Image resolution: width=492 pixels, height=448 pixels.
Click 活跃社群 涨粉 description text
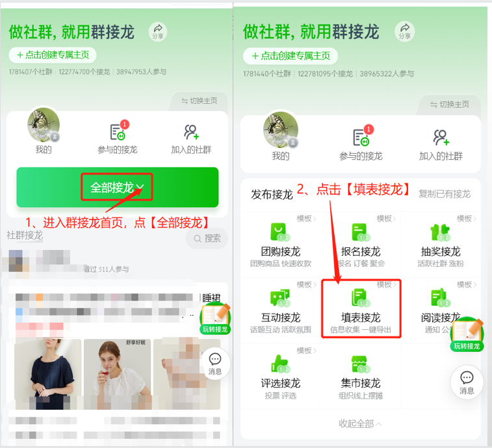pyautogui.click(x=441, y=264)
